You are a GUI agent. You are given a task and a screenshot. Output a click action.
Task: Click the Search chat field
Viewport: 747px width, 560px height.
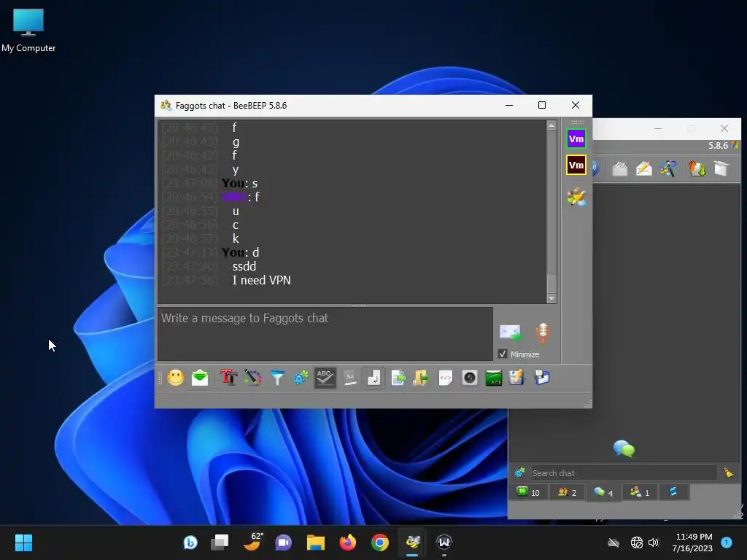[624, 472]
